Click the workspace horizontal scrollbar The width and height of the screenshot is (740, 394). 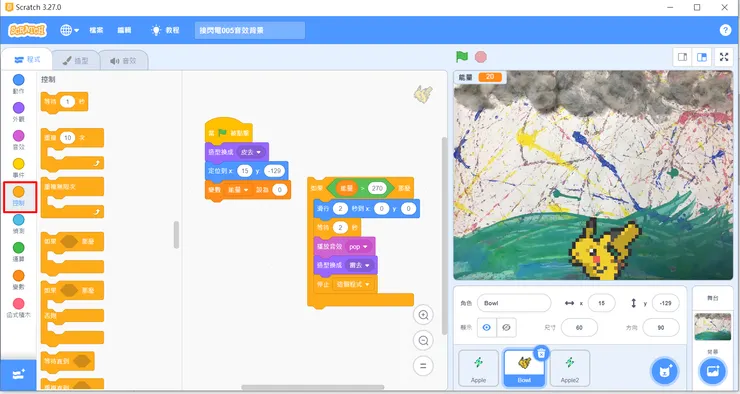point(312,387)
